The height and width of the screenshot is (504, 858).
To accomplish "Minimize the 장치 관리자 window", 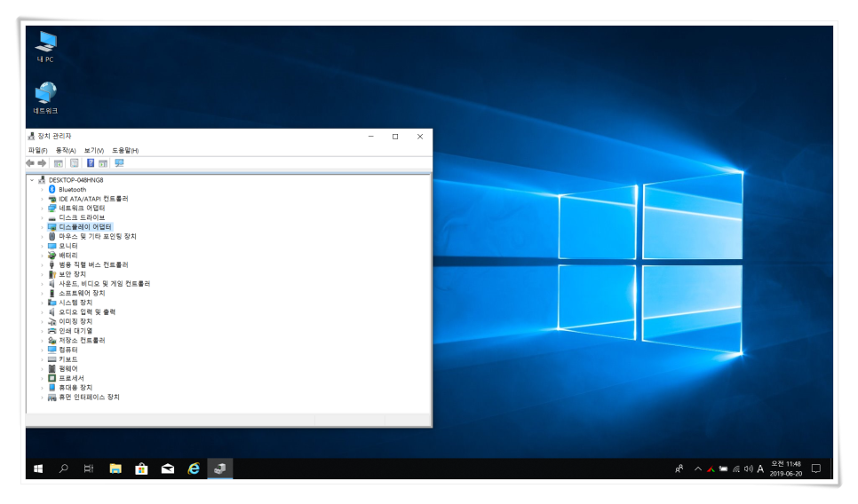I will point(371,136).
